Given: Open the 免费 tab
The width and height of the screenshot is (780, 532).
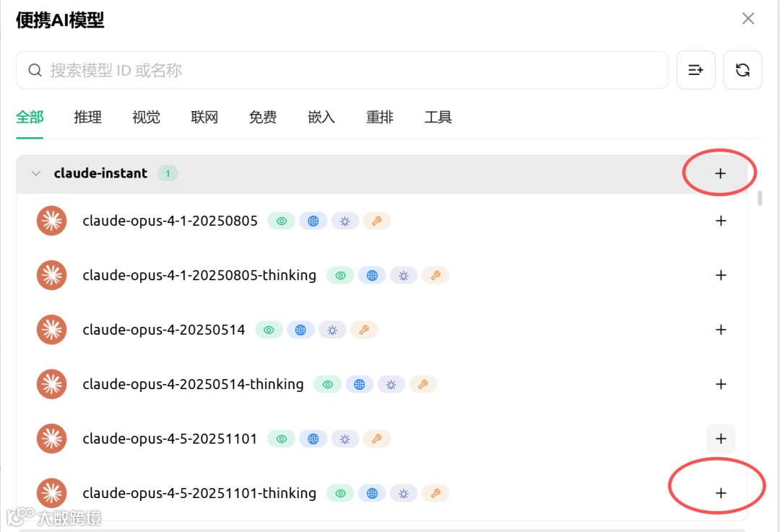Looking at the screenshot, I should point(263,118).
